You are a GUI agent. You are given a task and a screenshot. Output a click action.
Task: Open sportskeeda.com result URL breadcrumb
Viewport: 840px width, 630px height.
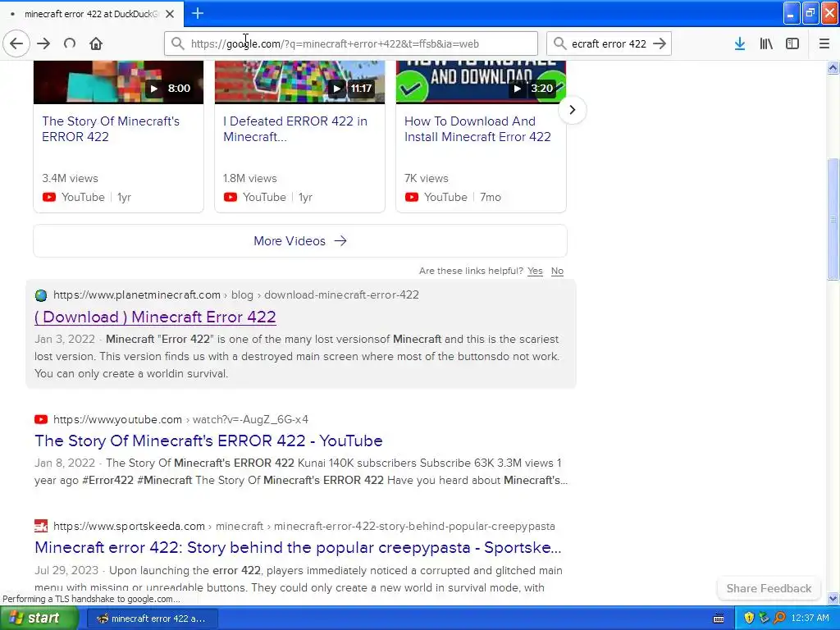pyautogui.click(x=304, y=526)
